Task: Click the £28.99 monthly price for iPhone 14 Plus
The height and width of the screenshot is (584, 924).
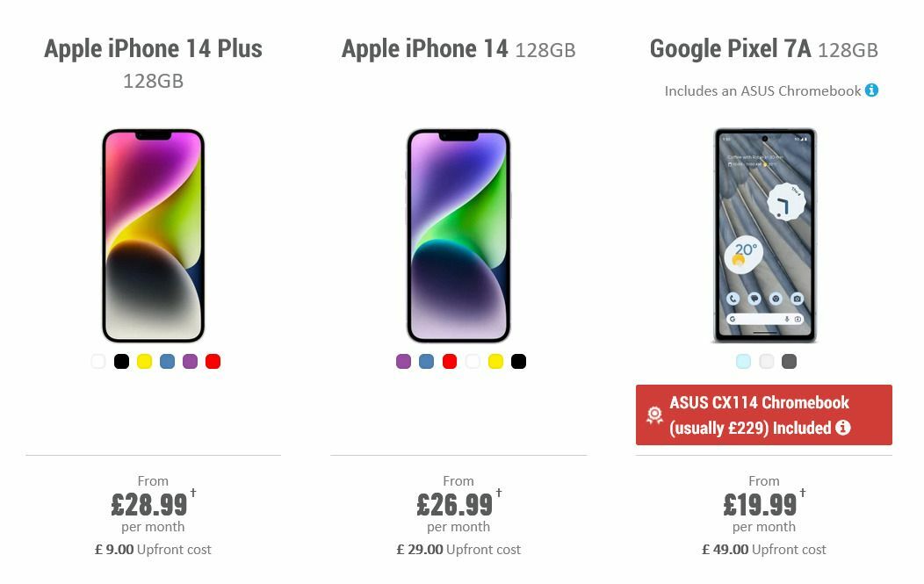Action: pos(150,505)
